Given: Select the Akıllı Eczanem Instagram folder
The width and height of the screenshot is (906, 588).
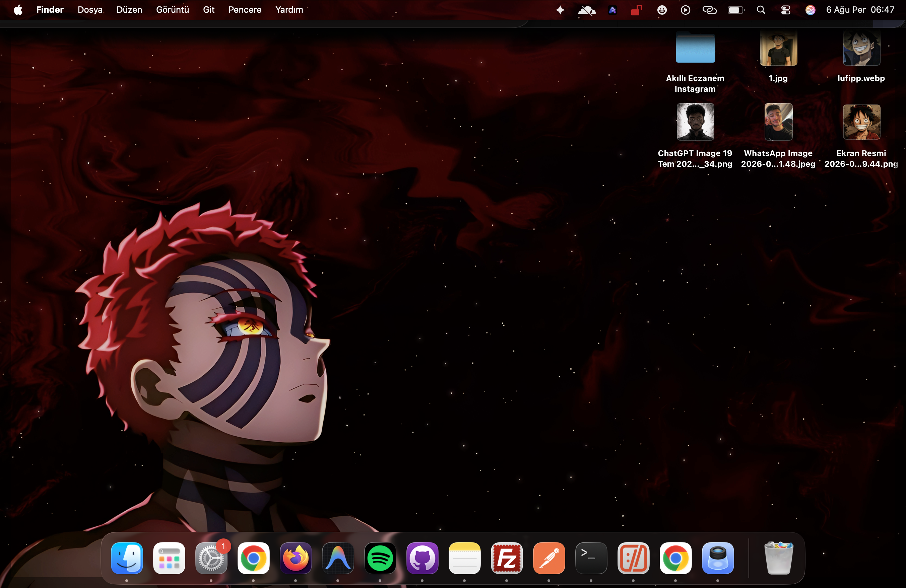Looking at the screenshot, I should click(696, 48).
